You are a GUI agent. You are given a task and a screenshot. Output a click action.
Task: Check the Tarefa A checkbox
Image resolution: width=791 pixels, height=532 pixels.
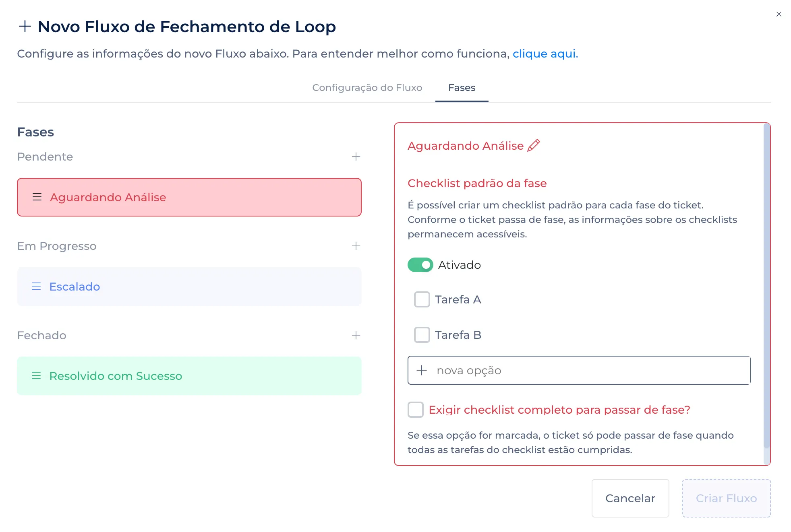422,299
